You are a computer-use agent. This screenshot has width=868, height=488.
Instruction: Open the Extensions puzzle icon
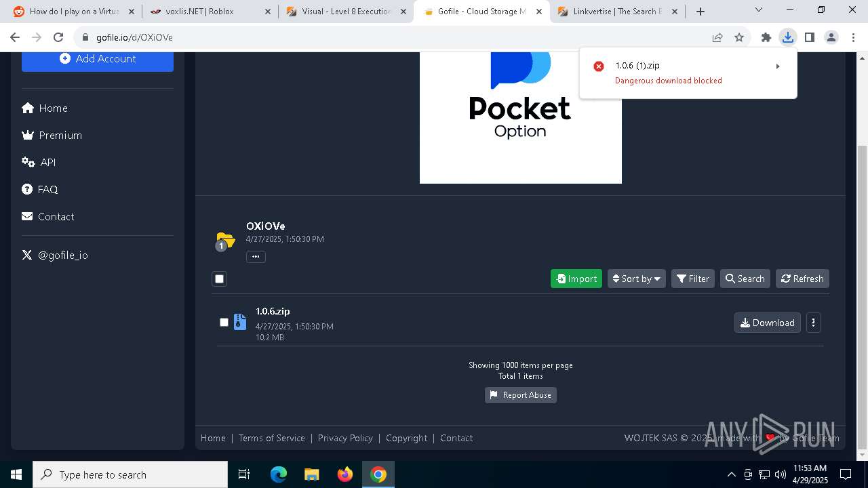[x=766, y=38]
